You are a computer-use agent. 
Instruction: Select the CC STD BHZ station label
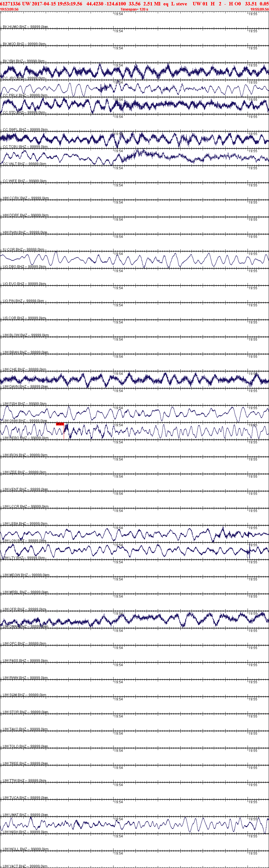[x=24, y=112]
